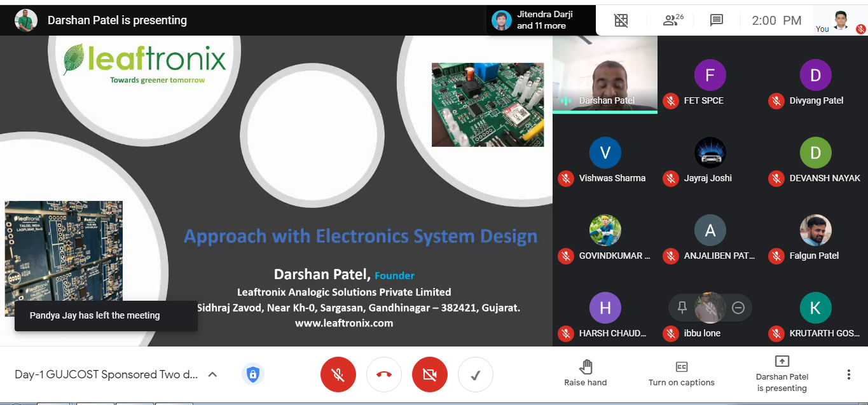Remove ibbu lone using the minus circle icon

coord(738,308)
